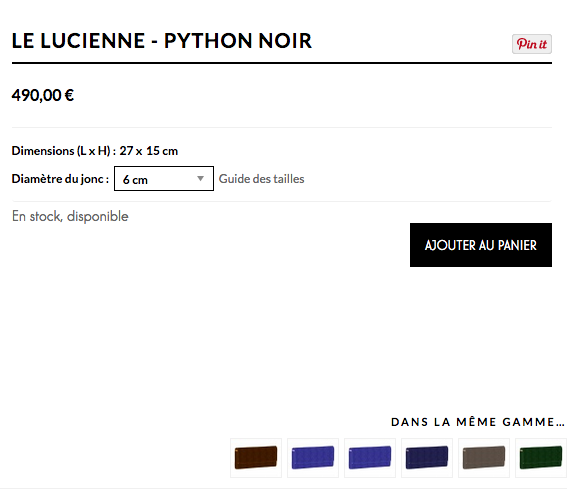This screenshot has height=499, width=579.
Task: Click the Ajouter au panier button
Action: 481,245
